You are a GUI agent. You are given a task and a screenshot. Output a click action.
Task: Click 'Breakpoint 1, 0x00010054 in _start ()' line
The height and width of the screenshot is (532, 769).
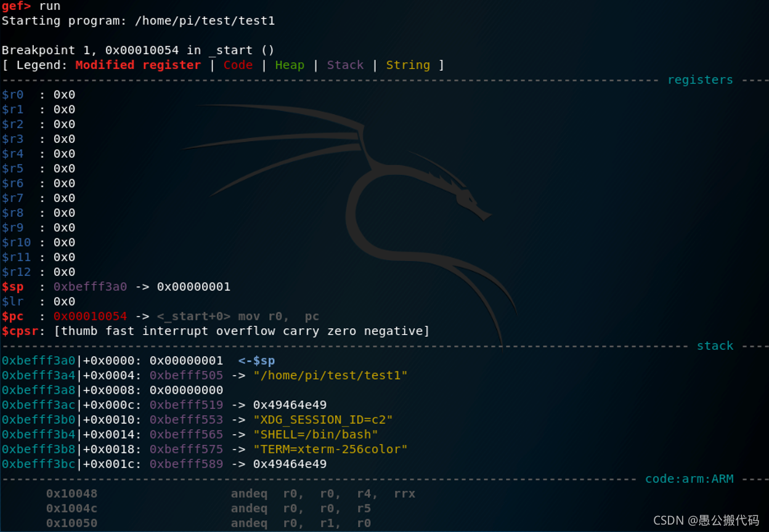(x=138, y=50)
